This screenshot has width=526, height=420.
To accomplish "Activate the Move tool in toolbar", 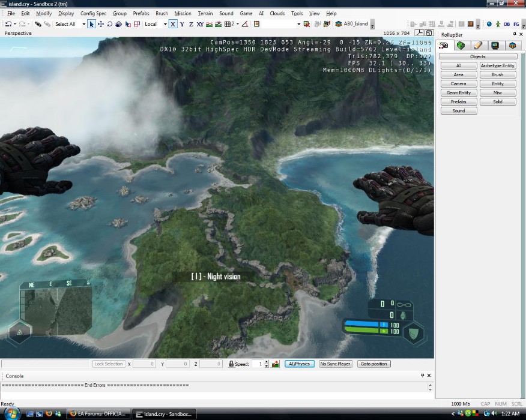I will [101, 24].
